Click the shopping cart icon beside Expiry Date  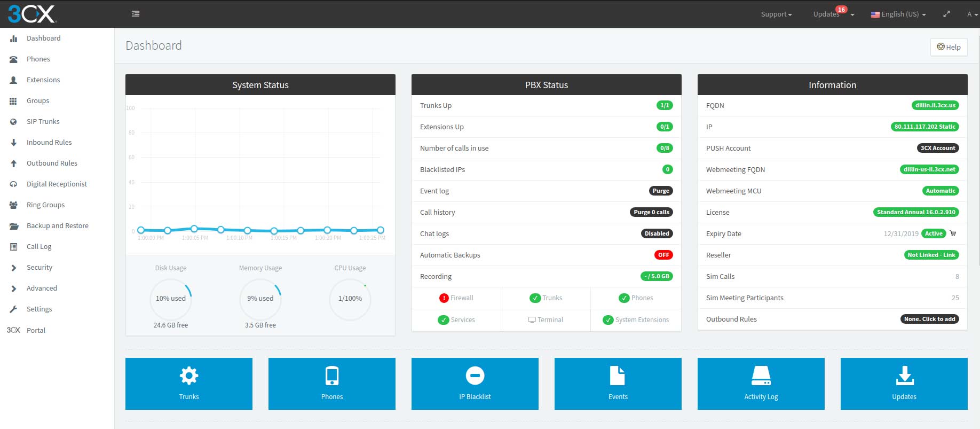pyautogui.click(x=953, y=233)
